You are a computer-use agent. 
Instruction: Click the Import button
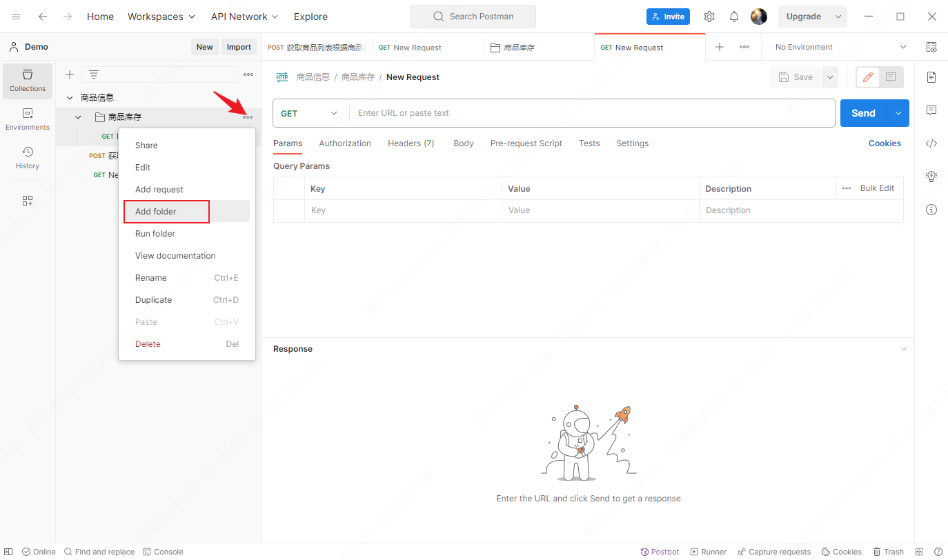click(239, 47)
